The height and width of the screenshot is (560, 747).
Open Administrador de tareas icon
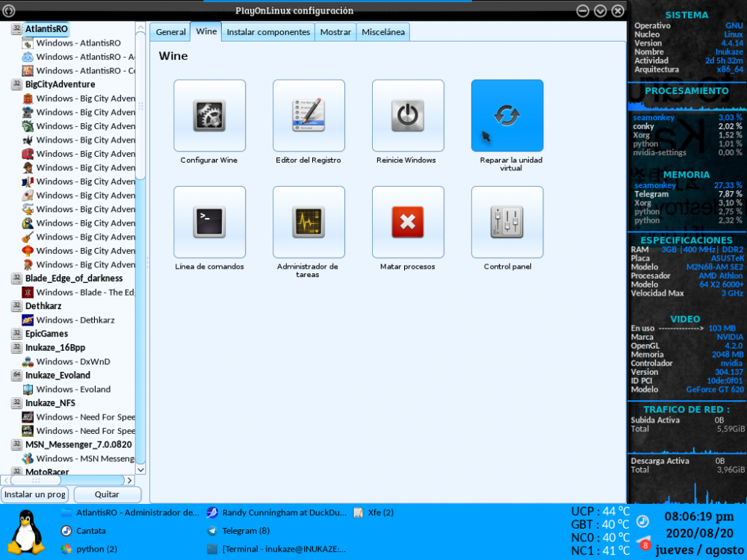(309, 222)
